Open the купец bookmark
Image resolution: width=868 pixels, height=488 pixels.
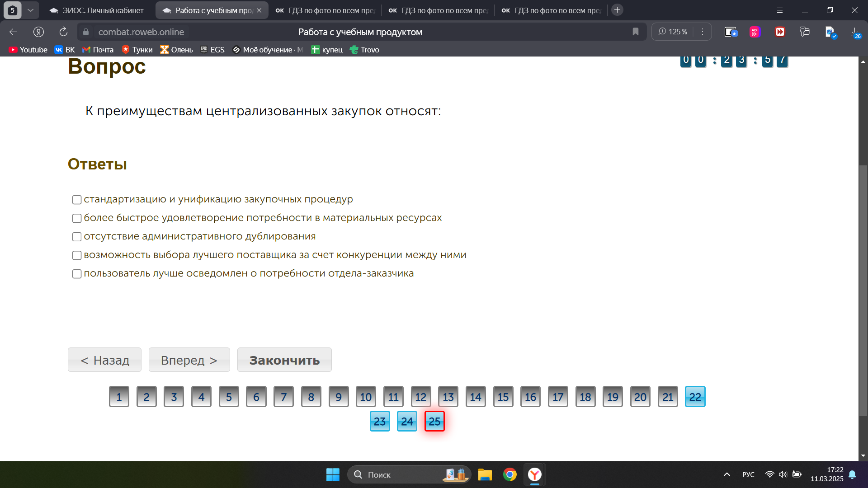pos(327,50)
